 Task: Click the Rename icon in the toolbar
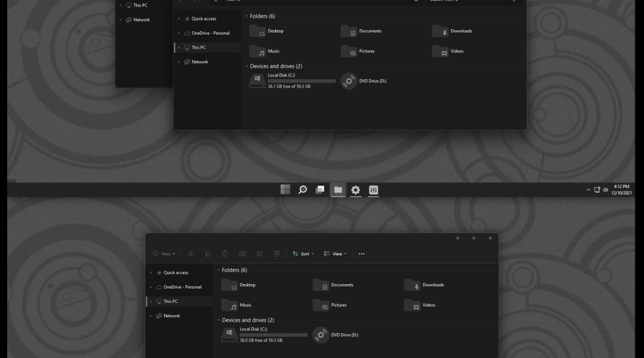point(242,253)
